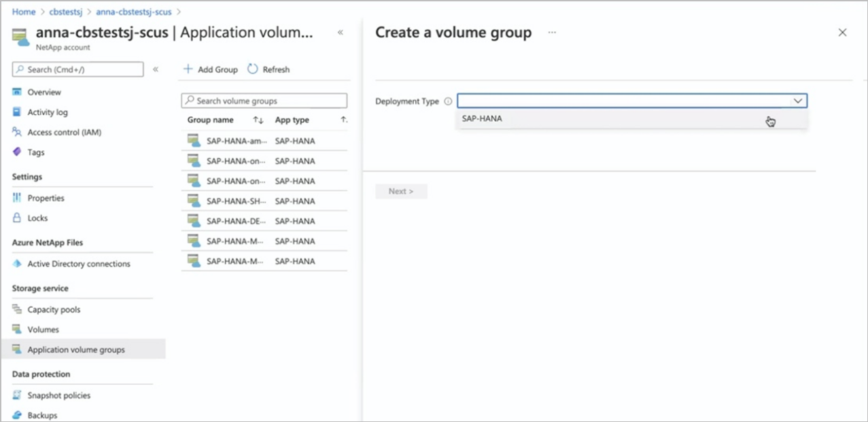Click the Active Directory connections diamond icon
Screen dimensions: 868x422
point(17,264)
